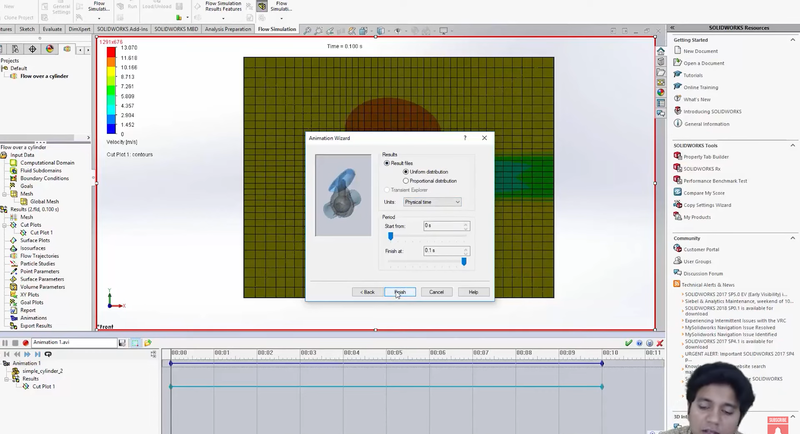The image size is (800, 434).
Task: Open the Analysis Preparation tab
Action: click(228, 29)
